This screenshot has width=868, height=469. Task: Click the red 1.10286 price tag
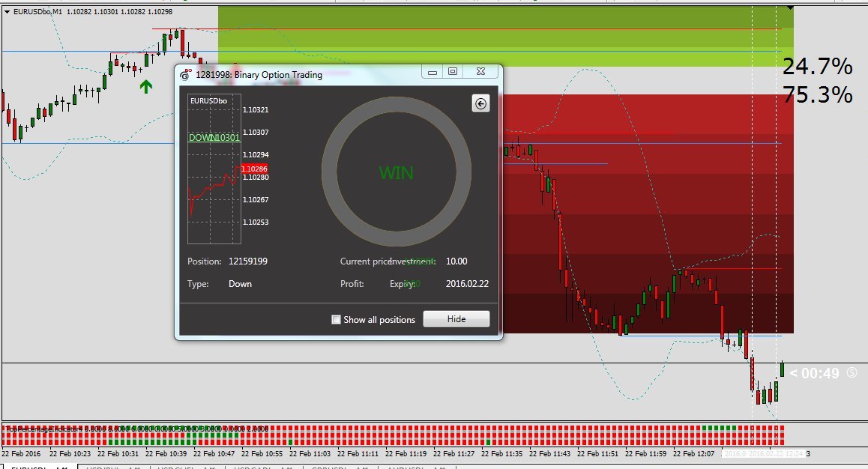pyautogui.click(x=254, y=169)
